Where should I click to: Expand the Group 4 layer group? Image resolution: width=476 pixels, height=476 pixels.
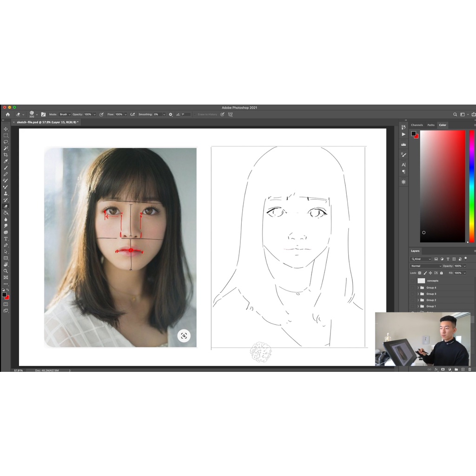[418, 288]
